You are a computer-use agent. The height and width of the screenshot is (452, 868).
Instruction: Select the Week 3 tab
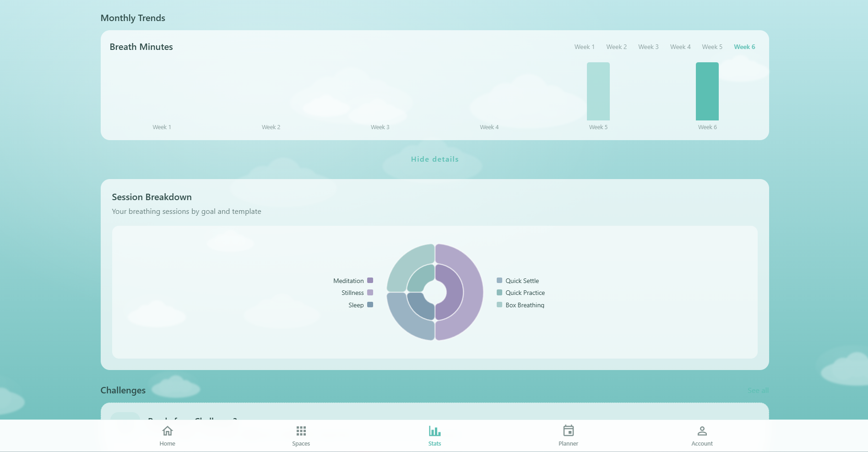648,46
